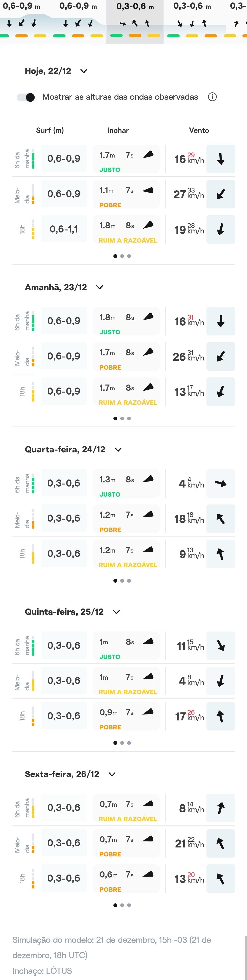Collapse the 'Amanhã, 23/12' section chevron
This screenshot has width=247, height=980.
[x=100, y=287]
